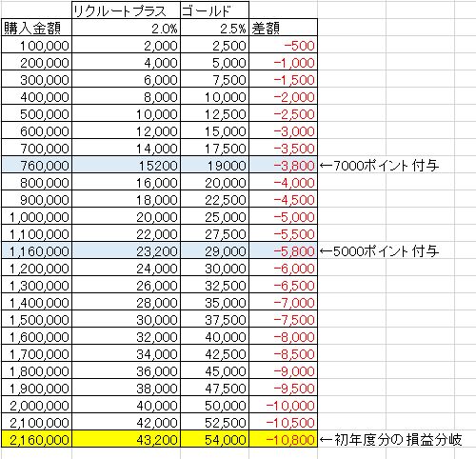Select the yellow 43,200 cell

point(126,439)
